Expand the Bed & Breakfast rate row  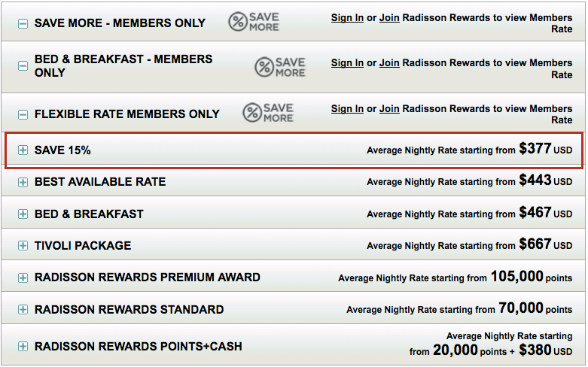(x=23, y=214)
